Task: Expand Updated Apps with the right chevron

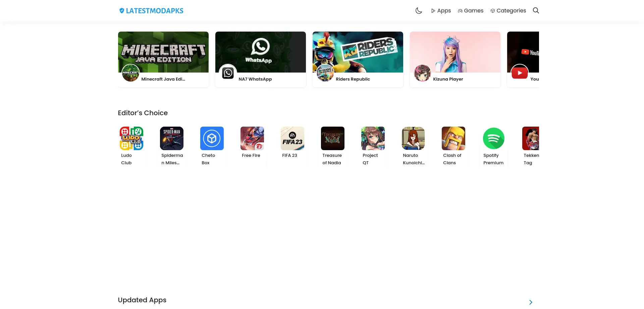Action: pos(531,302)
